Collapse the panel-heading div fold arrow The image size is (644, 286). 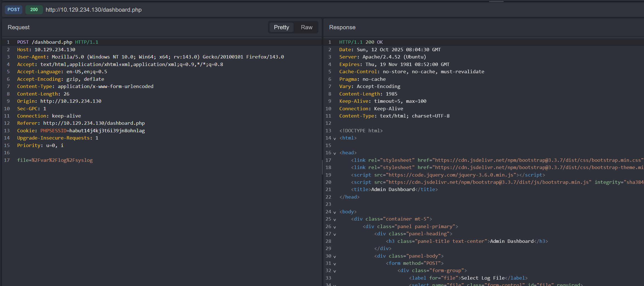[x=335, y=234]
